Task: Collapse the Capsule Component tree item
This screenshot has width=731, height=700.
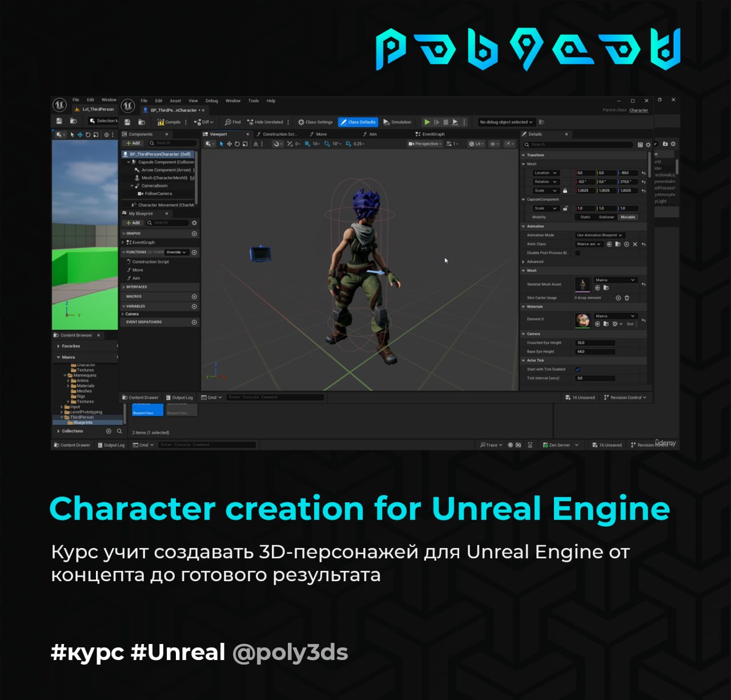Action: click(x=128, y=162)
